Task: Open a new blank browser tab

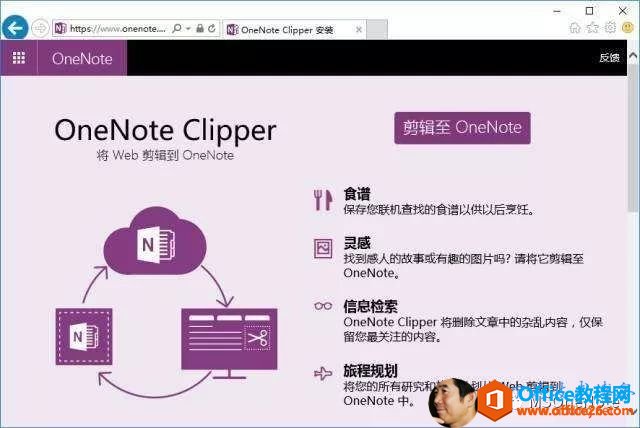Action: pos(377,30)
